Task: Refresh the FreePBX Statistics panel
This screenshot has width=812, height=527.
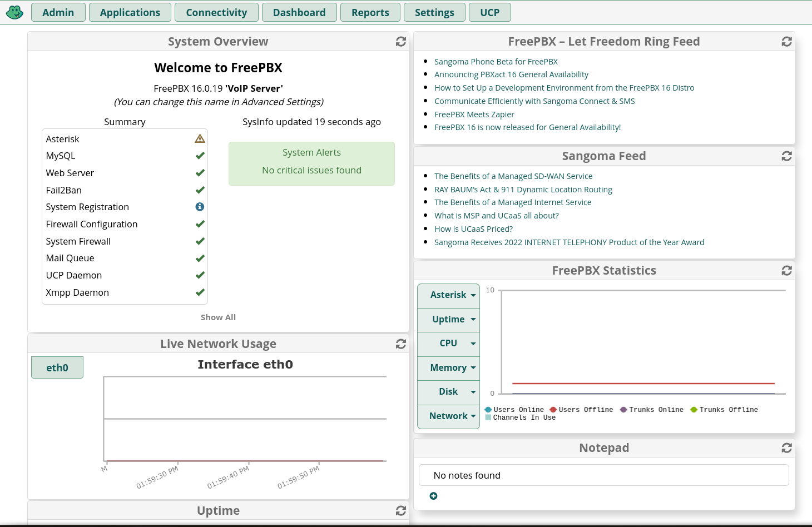Action: 786,271
